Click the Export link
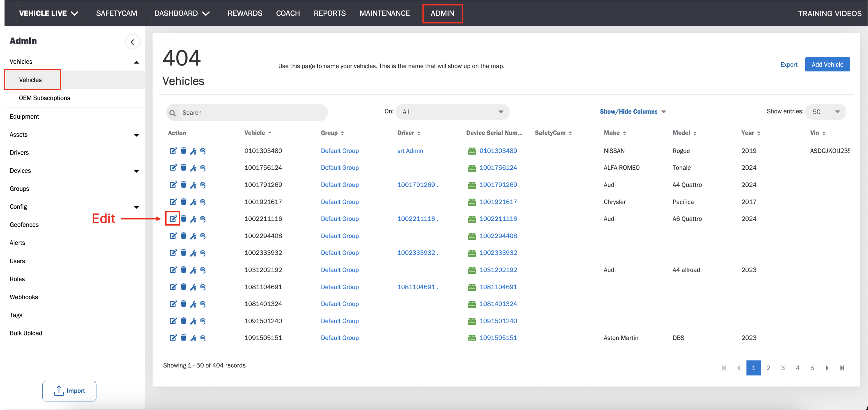 (x=789, y=64)
